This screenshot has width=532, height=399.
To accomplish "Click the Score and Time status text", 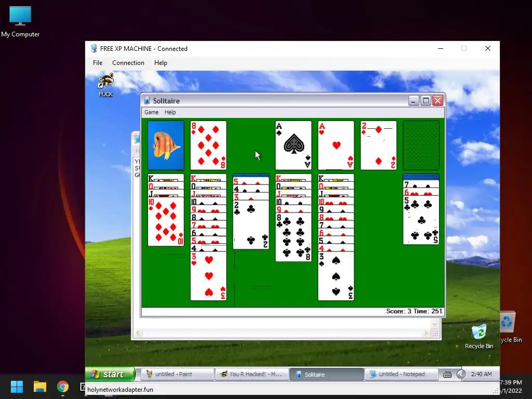I will coord(414,311).
